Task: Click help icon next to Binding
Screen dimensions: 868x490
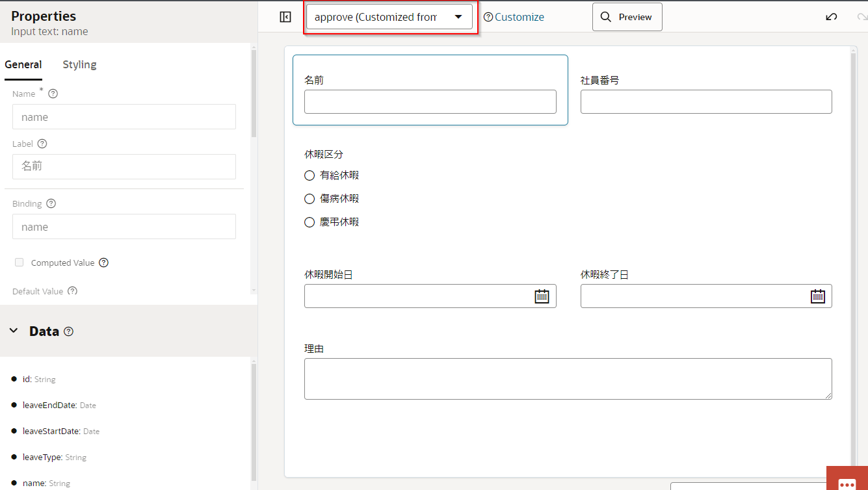Action: (51, 203)
